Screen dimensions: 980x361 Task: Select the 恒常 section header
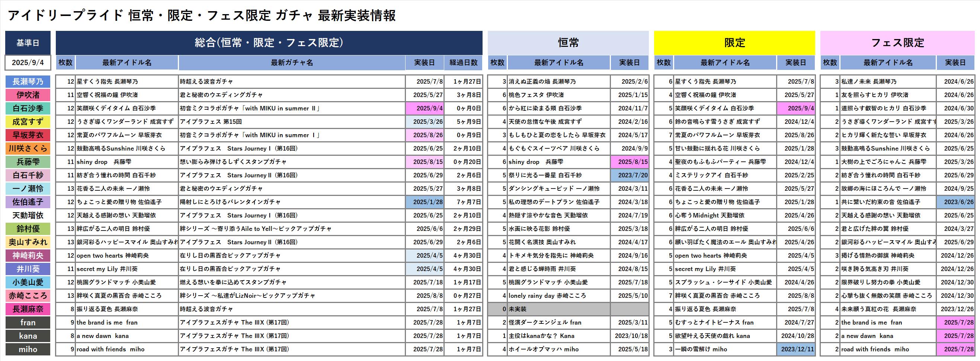[568, 42]
